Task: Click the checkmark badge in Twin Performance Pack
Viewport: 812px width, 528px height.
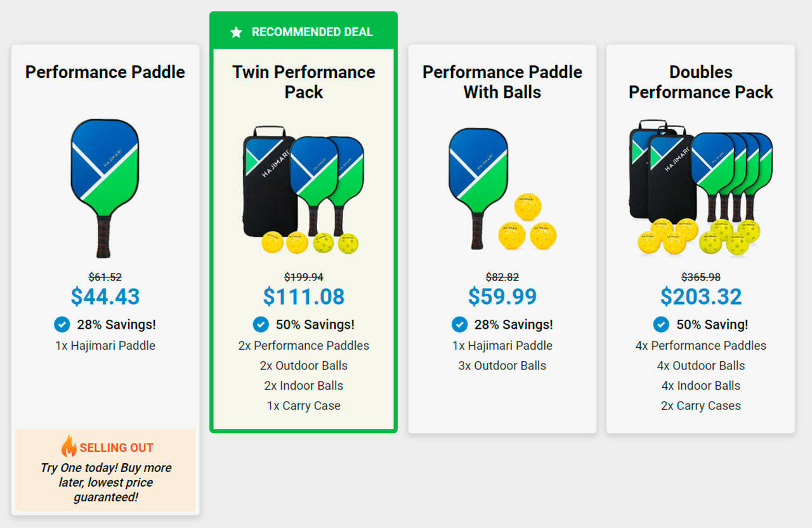Action: [x=261, y=325]
